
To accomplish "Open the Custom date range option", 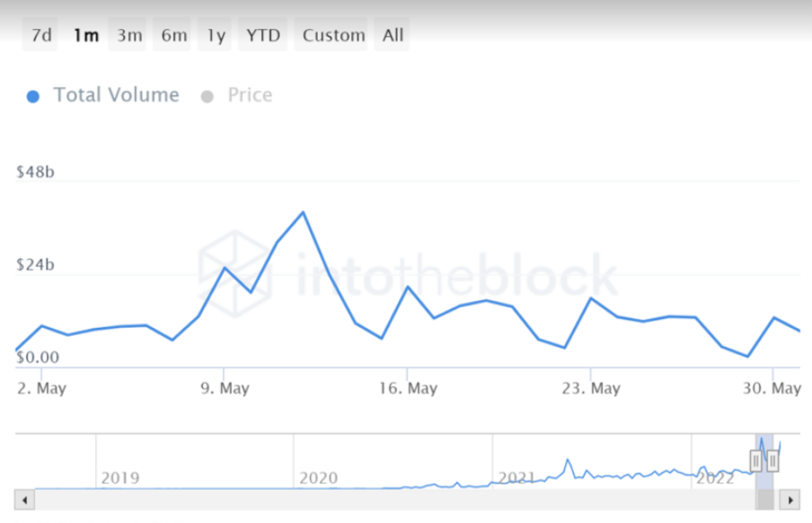I will (x=334, y=36).
